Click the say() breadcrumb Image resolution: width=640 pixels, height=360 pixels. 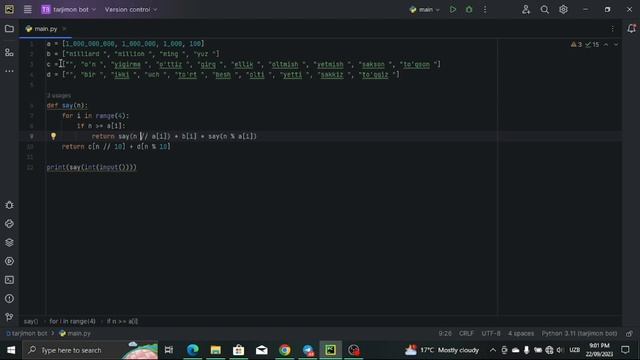31,321
